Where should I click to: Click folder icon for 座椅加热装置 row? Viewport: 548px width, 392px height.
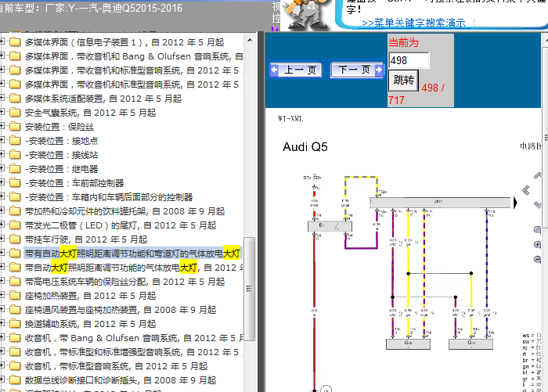click(x=15, y=296)
